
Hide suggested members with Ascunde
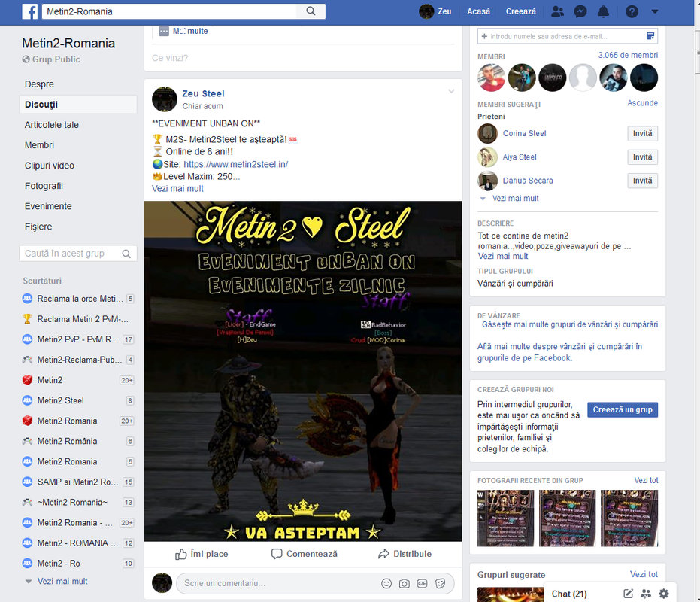[x=642, y=103]
